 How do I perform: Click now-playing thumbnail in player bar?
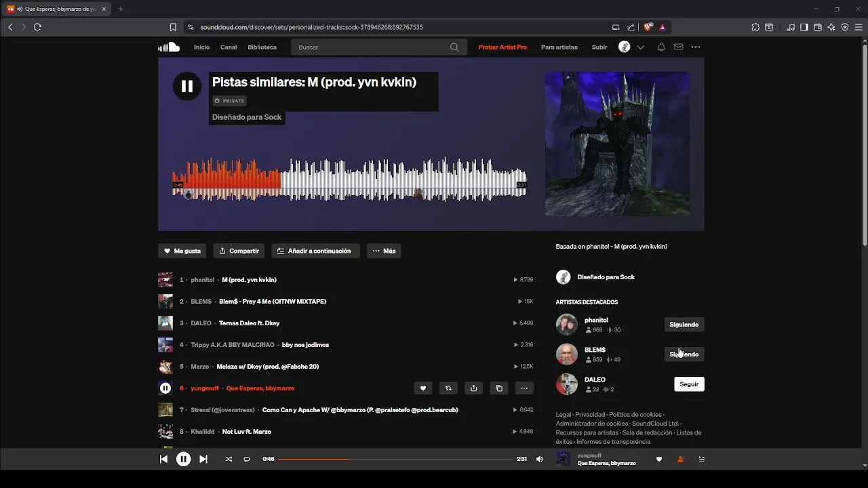coord(563,459)
